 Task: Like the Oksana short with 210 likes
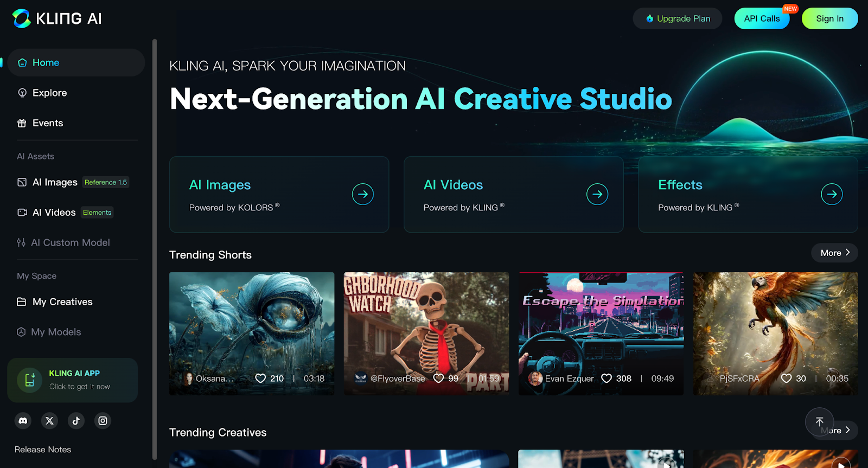260,379
